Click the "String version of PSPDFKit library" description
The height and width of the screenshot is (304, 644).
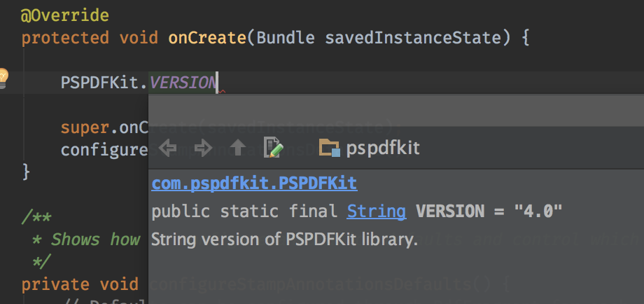coord(284,240)
